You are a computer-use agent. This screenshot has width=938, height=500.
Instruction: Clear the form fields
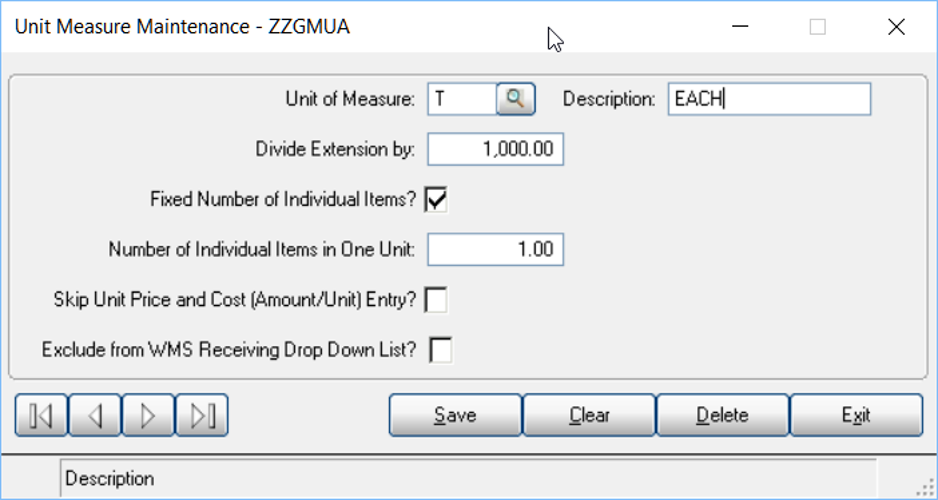(589, 415)
